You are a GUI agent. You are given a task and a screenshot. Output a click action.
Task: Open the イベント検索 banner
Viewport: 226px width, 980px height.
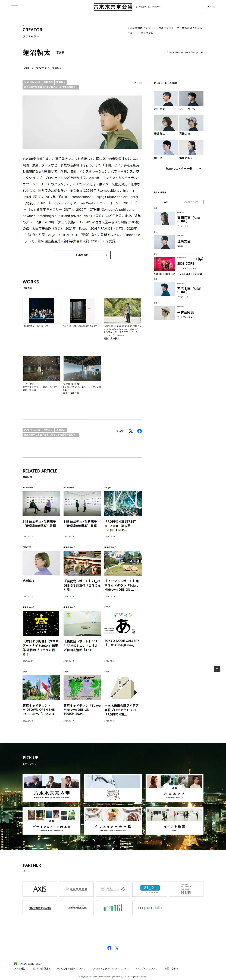pyautogui.click(x=174, y=821)
